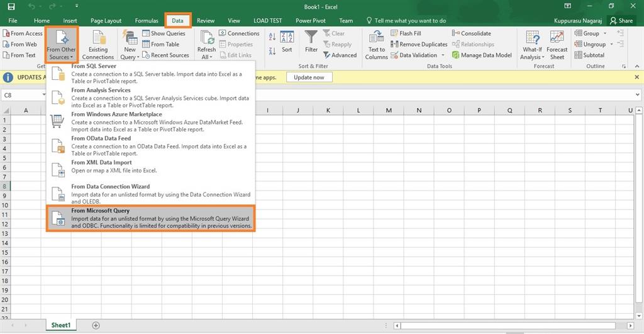Click Manage Data Model
Viewport: 644px width, 334px height.
[x=482, y=55]
